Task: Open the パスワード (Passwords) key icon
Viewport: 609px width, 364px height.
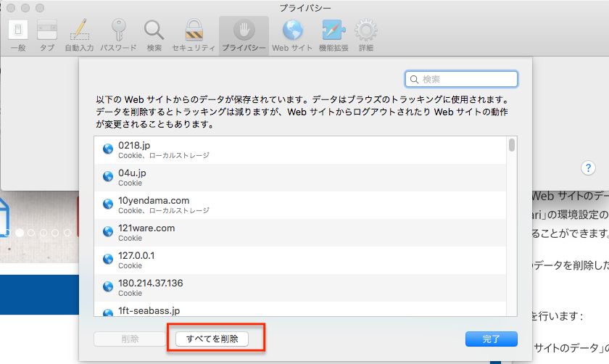Action: point(118,31)
